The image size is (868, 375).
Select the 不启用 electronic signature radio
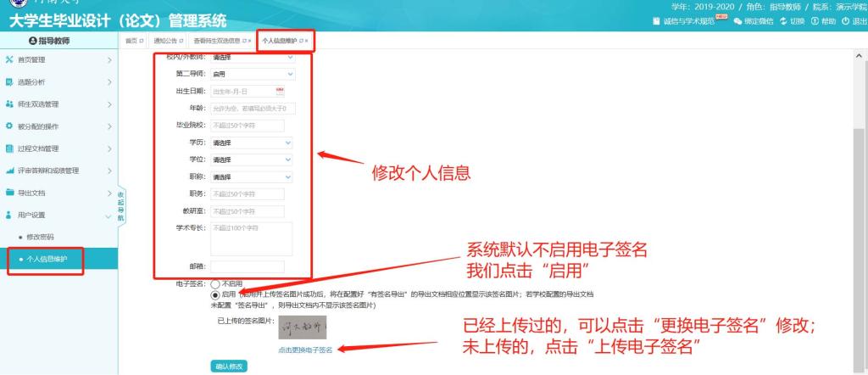[x=215, y=284]
